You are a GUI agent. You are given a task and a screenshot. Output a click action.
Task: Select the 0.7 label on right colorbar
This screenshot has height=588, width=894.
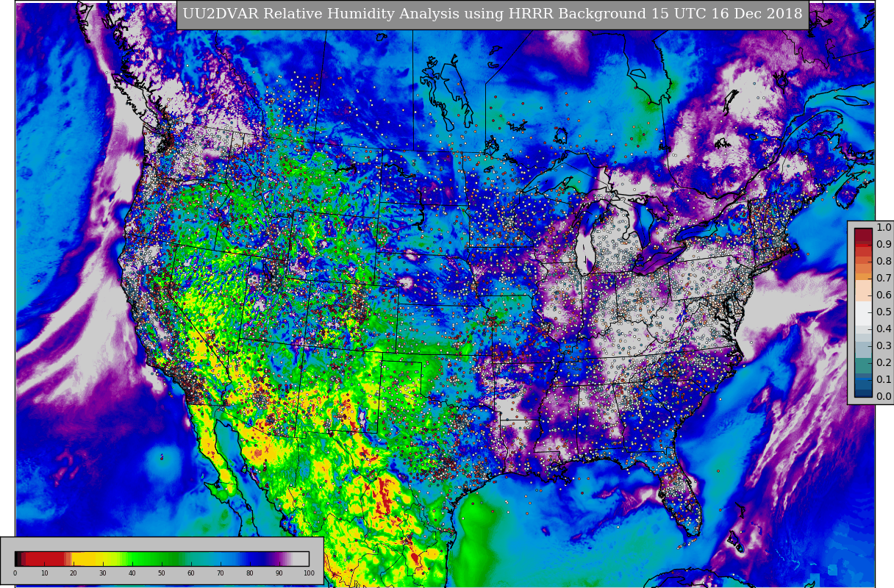pyautogui.click(x=884, y=279)
